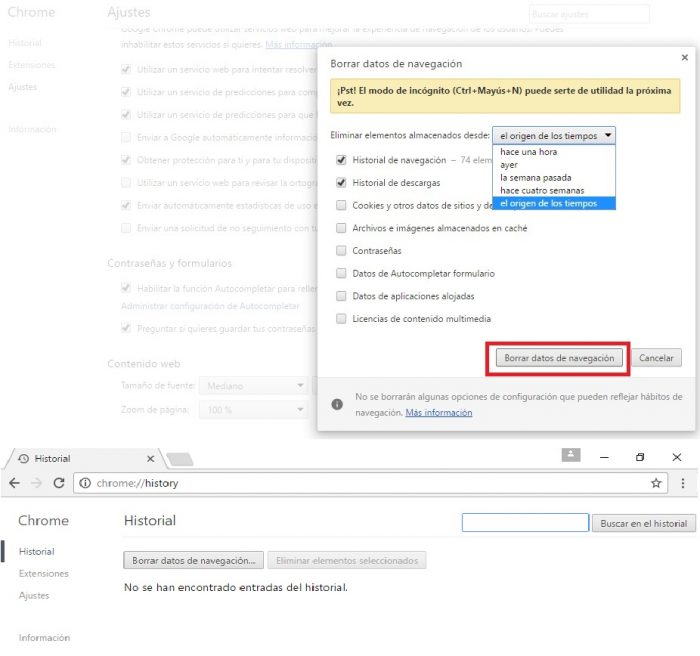Bookmark page with the star icon

pos(656,483)
